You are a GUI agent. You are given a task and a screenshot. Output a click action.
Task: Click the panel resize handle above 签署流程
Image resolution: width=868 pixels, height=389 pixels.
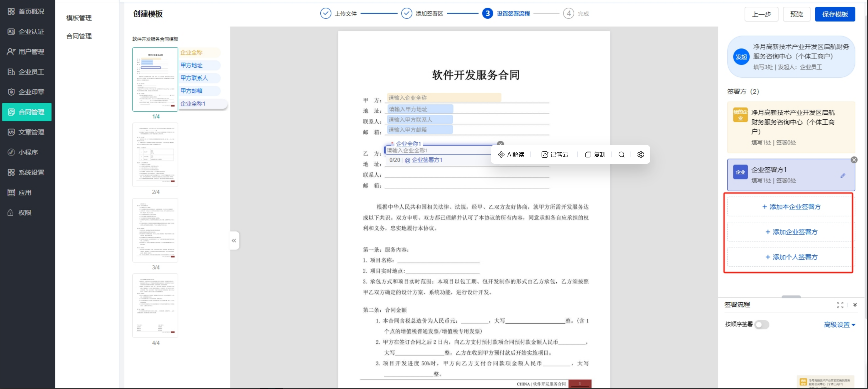[x=791, y=297]
